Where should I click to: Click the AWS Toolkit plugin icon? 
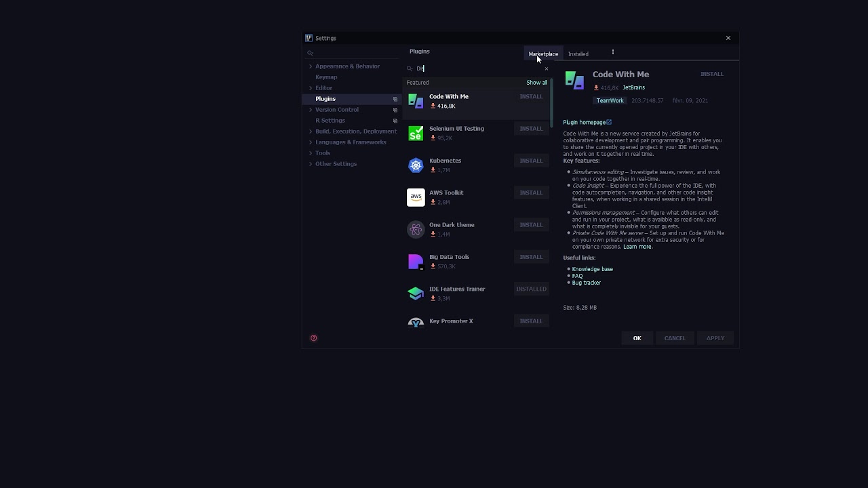pyautogui.click(x=416, y=197)
